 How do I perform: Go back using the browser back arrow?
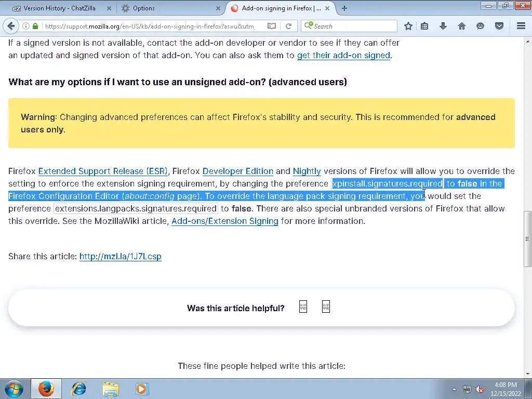point(11,26)
